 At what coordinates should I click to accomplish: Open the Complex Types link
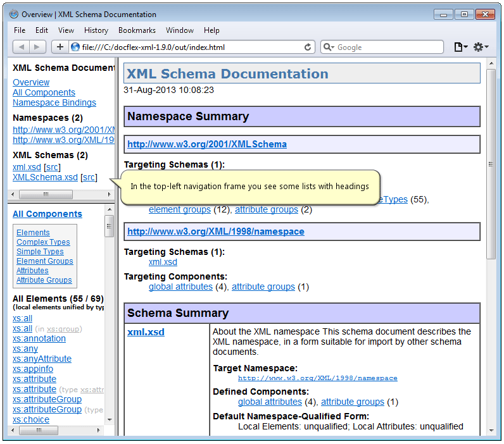[43, 242]
